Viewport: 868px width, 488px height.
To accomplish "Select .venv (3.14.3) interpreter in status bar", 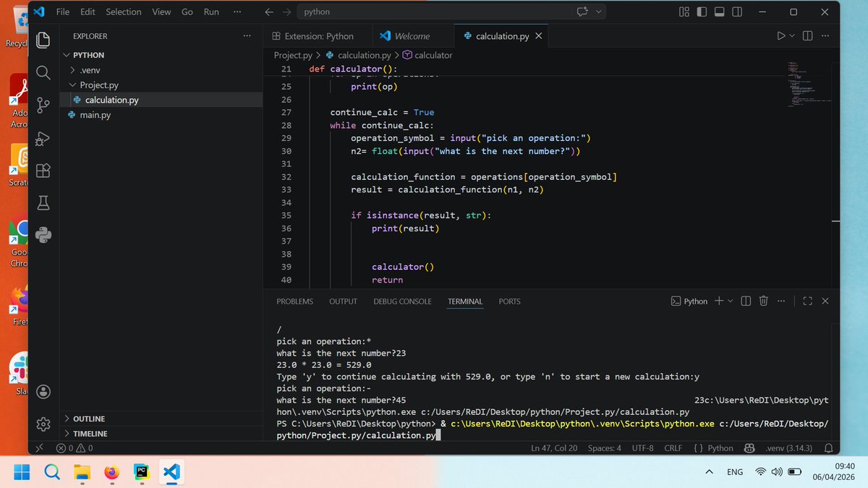I will coord(789,448).
